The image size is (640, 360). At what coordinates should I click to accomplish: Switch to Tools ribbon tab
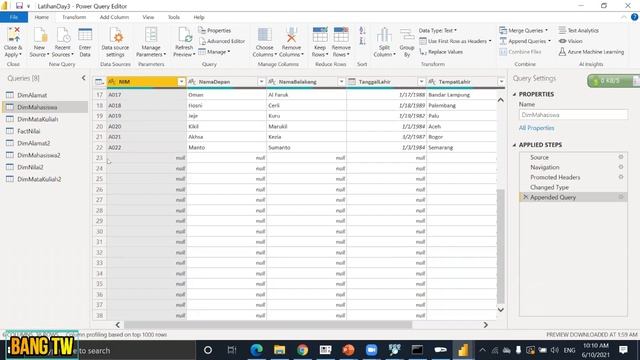[174, 17]
